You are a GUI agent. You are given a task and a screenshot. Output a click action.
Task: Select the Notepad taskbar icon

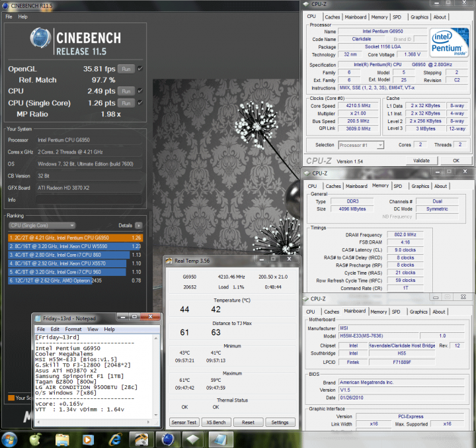(x=219, y=439)
